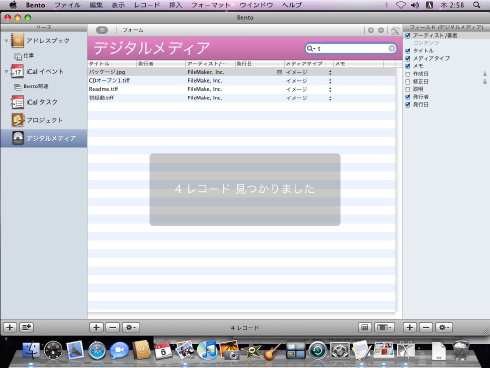Open the レコード menu
This screenshot has height=368, width=490.
(x=147, y=5)
